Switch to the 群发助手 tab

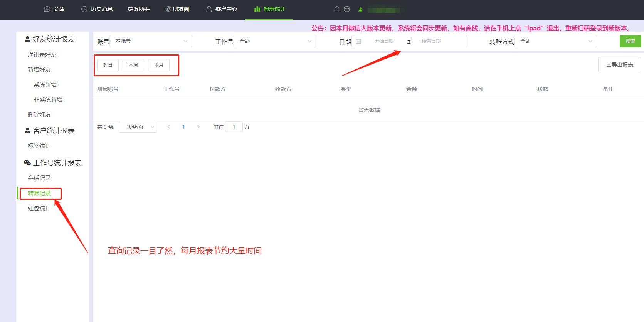tap(138, 9)
